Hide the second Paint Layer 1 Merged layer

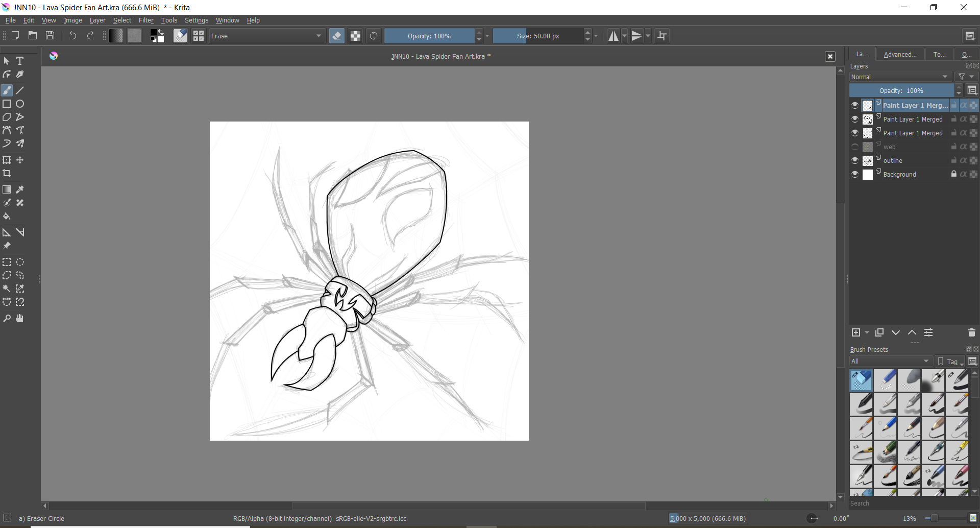point(855,119)
